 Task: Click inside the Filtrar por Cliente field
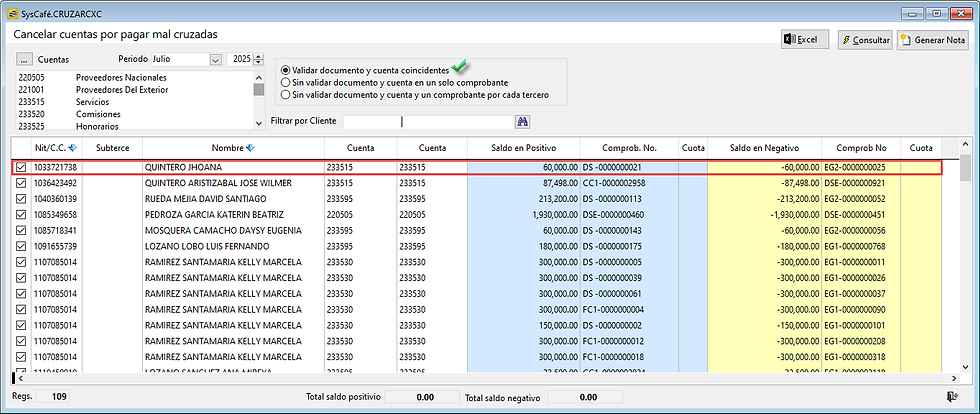click(428, 121)
